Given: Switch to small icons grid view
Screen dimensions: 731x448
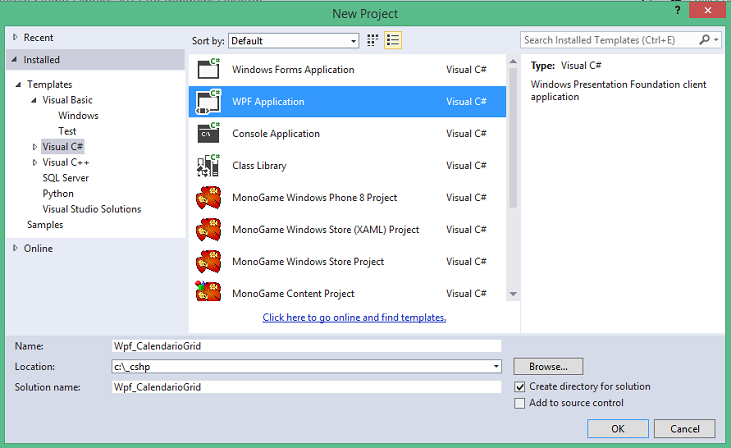Looking at the screenshot, I should point(372,41).
